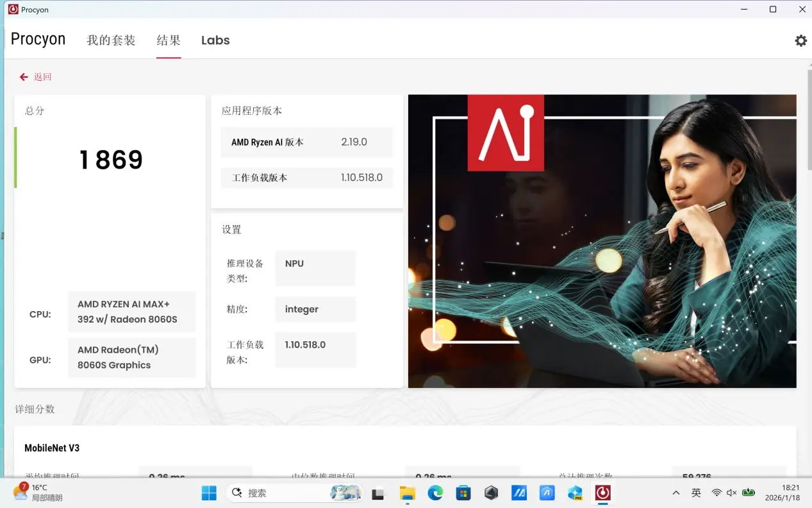Click the overall score 1 869
Screen dimensions: 812x508
pos(111,160)
